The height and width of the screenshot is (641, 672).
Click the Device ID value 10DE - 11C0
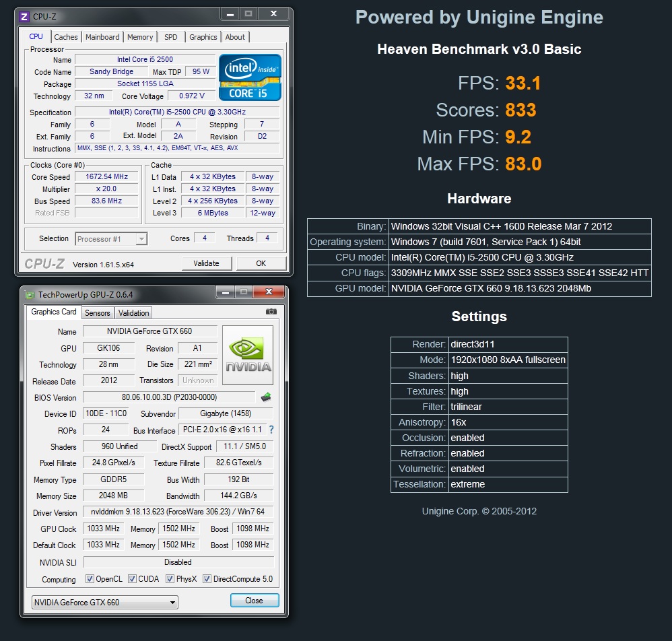(106, 413)
